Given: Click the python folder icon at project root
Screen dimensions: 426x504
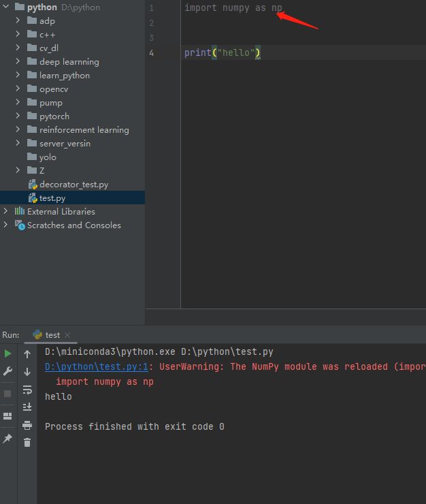Looking at the screenshot, I should pyautogui.click(x=20, y=6).
